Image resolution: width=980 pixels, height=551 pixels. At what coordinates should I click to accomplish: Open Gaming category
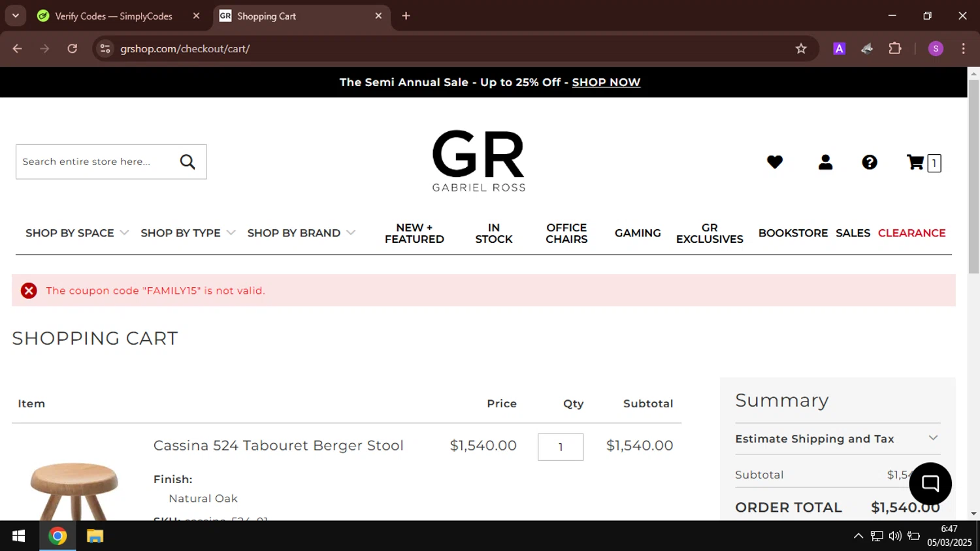pyautogui.click(x=638, y=233)
